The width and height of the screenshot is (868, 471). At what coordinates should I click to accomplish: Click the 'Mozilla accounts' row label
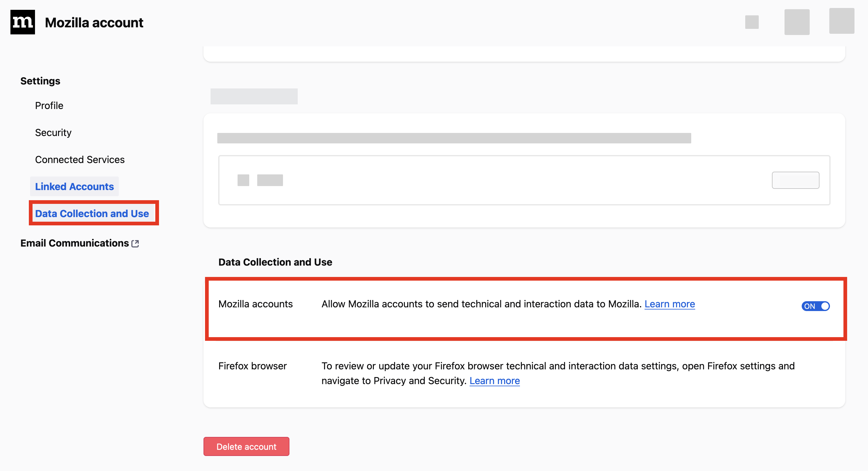pos(255,304)
